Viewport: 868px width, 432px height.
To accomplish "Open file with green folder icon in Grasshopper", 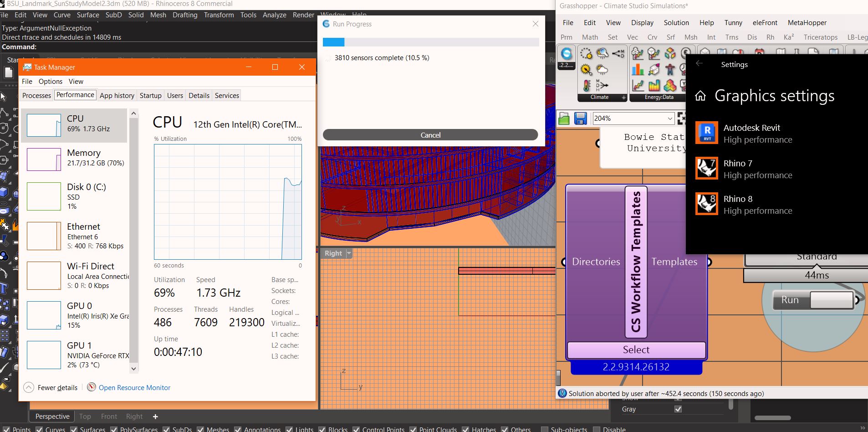I will click(564, 118).
